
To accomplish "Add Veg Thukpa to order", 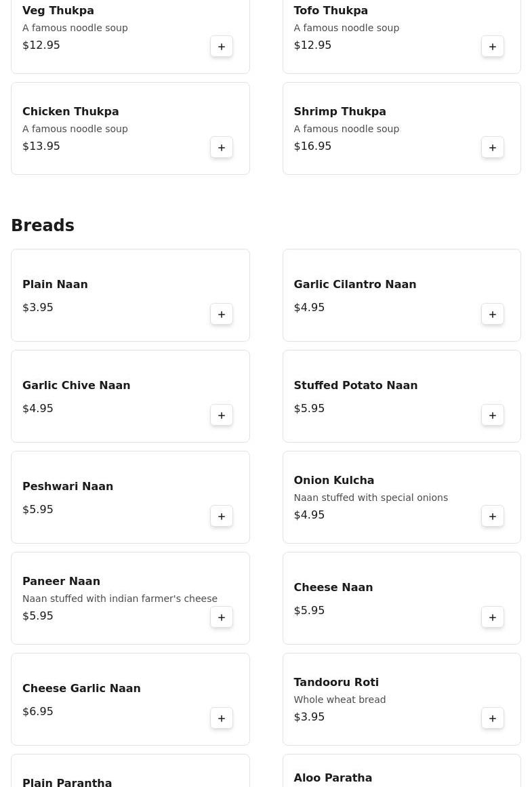I will pyautogui.click(x=222, y=47).
